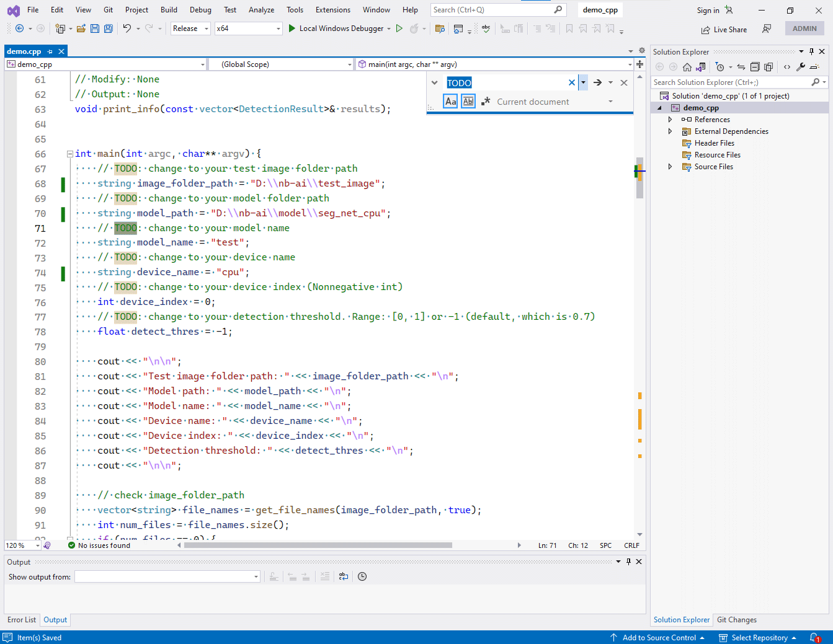Viewport: 833px width, 644px height.
Task: Start debugging with the green play icon
Action: point(292,29)
